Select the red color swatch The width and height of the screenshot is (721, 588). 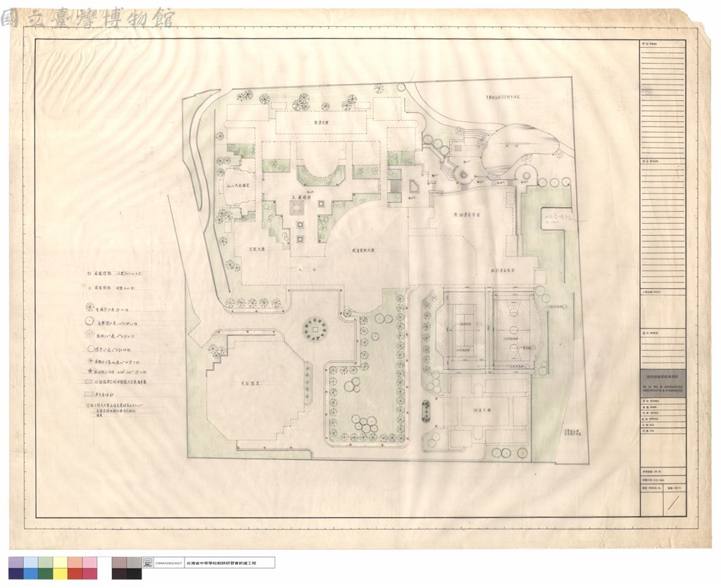[x=75, y=574]
